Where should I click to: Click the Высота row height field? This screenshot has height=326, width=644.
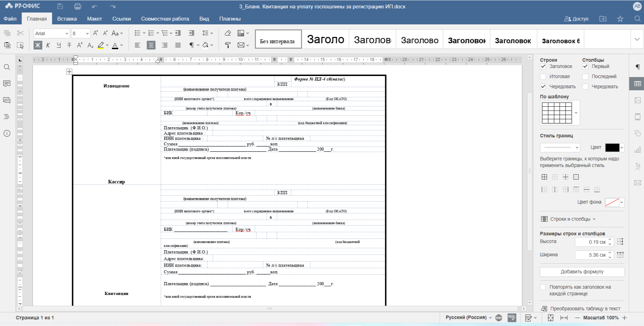(594, 242)
